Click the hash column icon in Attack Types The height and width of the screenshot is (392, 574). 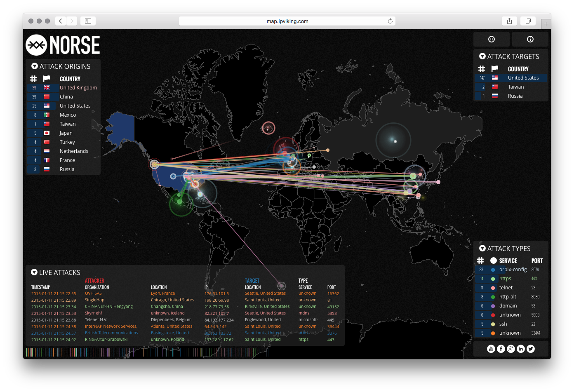(480, 261)
